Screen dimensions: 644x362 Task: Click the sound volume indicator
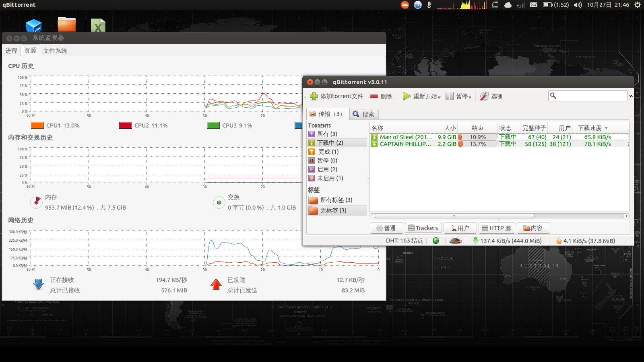click(x=578, y=5)
